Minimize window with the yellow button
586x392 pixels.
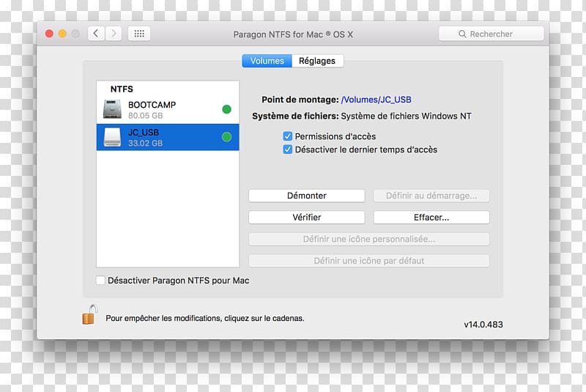tap(62, 34)
